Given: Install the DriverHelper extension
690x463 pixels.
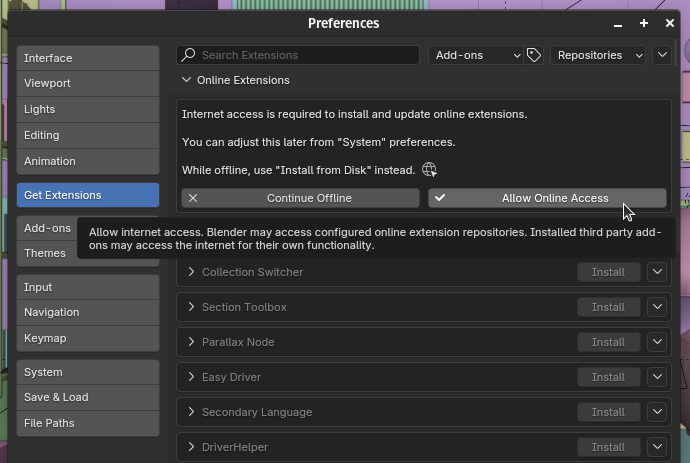Looking at the screenshot, I should [608, 447].
